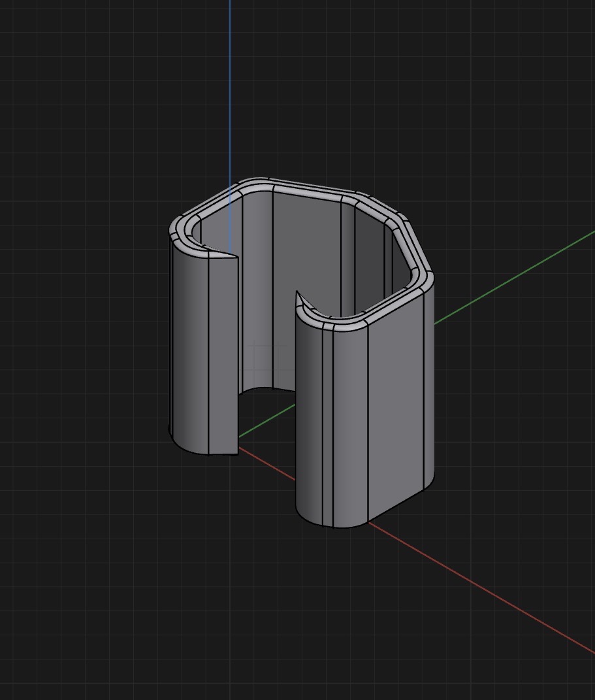Image resolution: width=595 pixels, height=700 pixels.
Task: Select the rounded top rim along the back
Action: 308,191
